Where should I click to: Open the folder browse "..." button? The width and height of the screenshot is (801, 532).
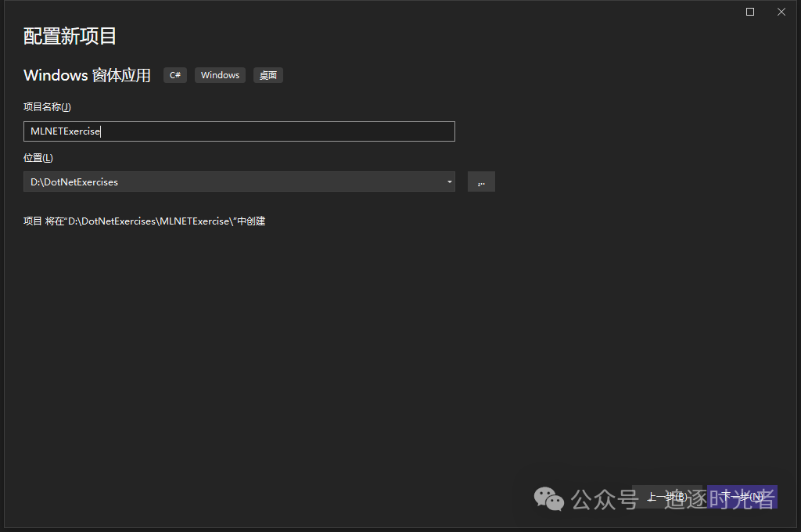(x=481, y=182)
